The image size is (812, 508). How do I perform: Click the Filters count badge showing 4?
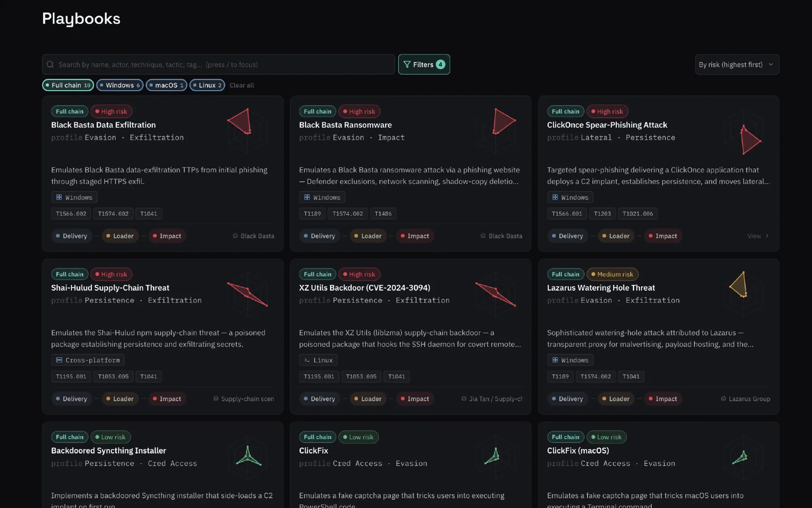[x=441, y=65]
